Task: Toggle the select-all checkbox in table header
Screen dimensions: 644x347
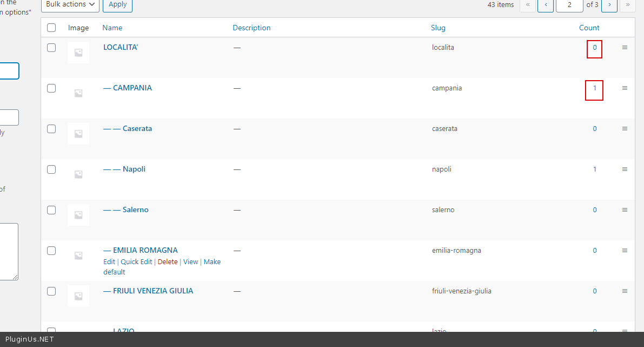Action: (x=51, y=28)
